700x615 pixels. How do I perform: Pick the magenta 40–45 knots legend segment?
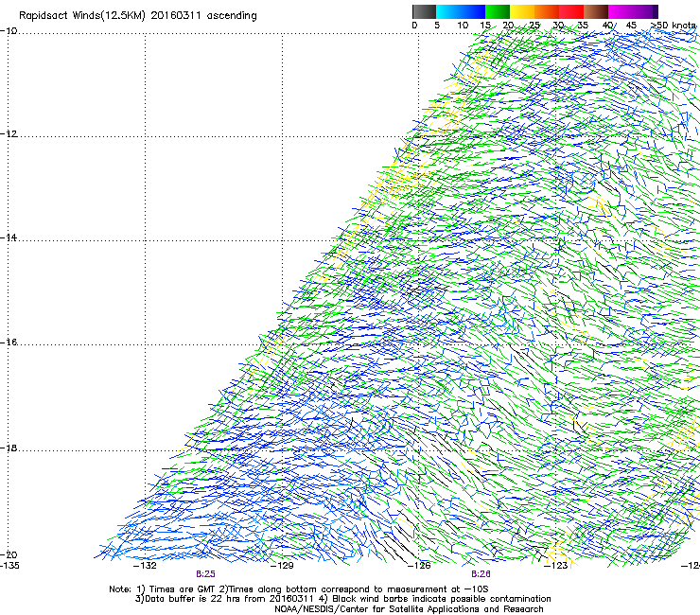click(x=621, y=11)
